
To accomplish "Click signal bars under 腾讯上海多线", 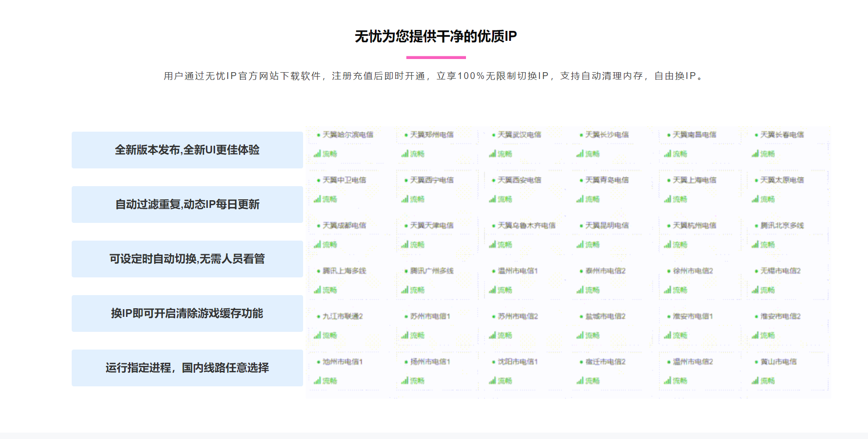I will tap(317, 290).
